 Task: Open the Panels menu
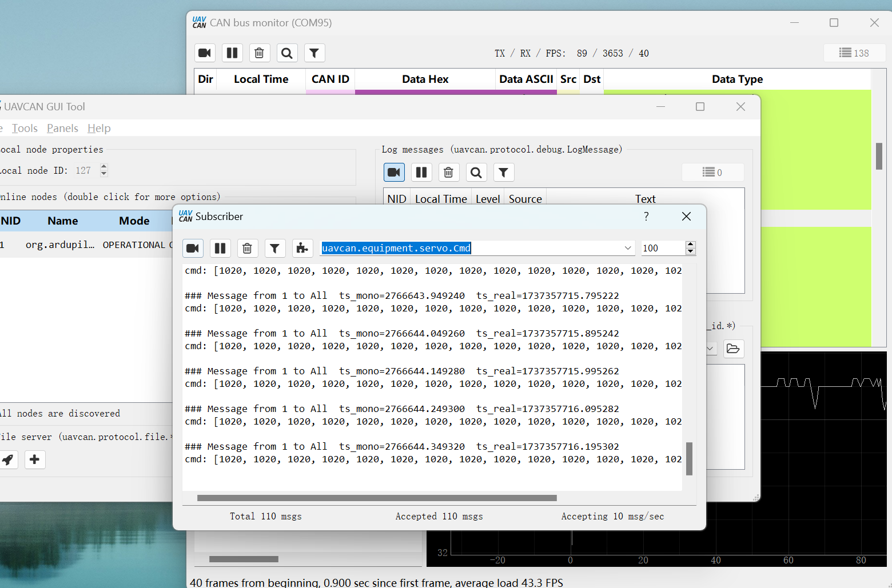[62, 129]
